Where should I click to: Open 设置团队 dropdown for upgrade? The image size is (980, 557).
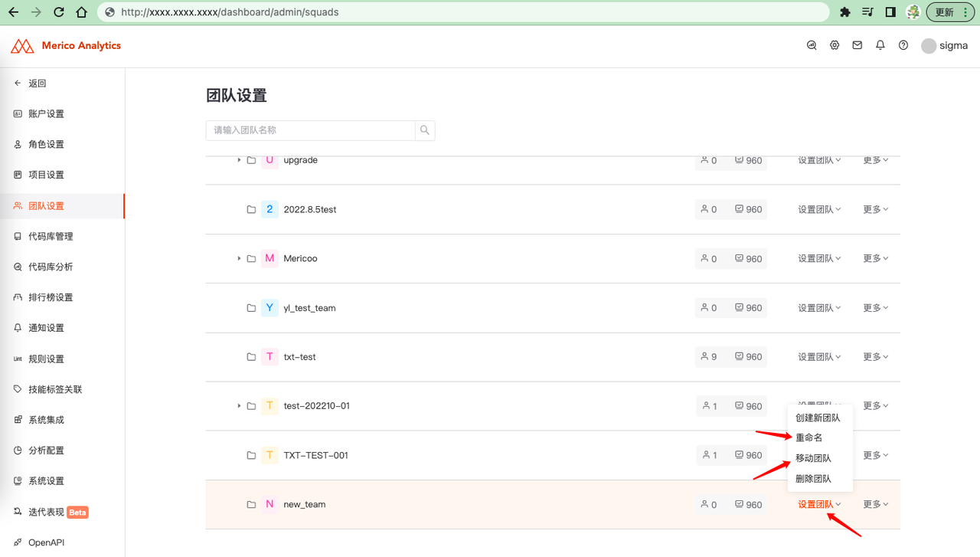click(x=819, y=160)
